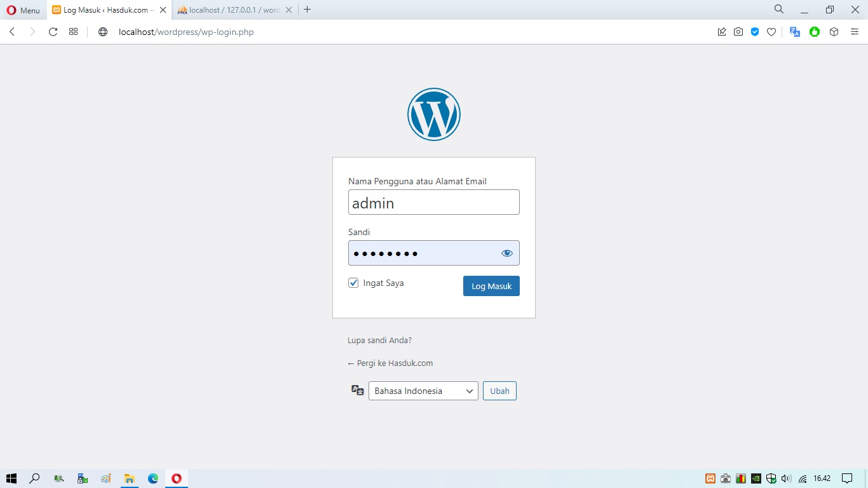The image size is (868, 488).
Task: Go forward with the forward arrow
Action: point(32,32)
